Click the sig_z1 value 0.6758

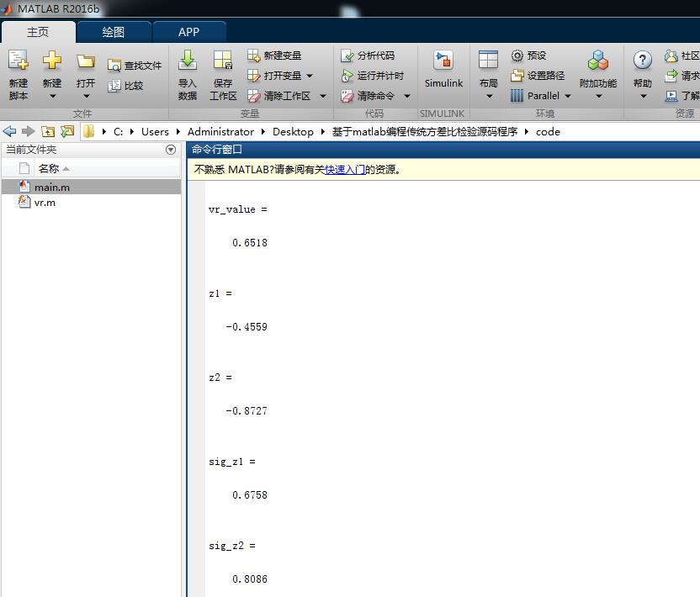(x=250, y=494)
